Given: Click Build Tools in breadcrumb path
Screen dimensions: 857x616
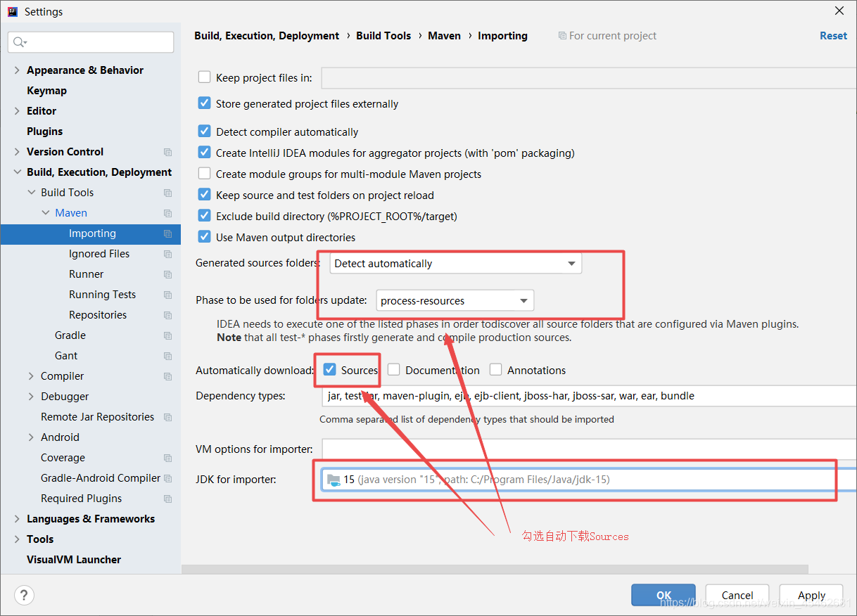Looking at the screenshot, I should (383, 36).
